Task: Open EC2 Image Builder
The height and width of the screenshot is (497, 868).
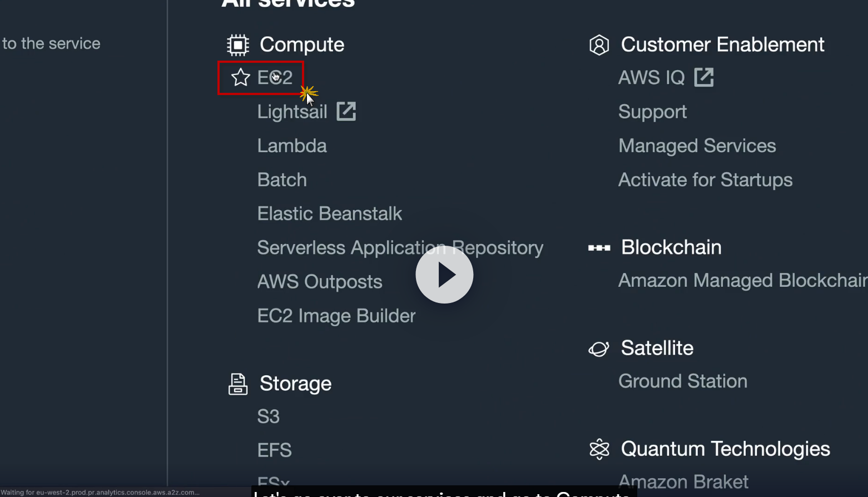Action: [336, 316]
